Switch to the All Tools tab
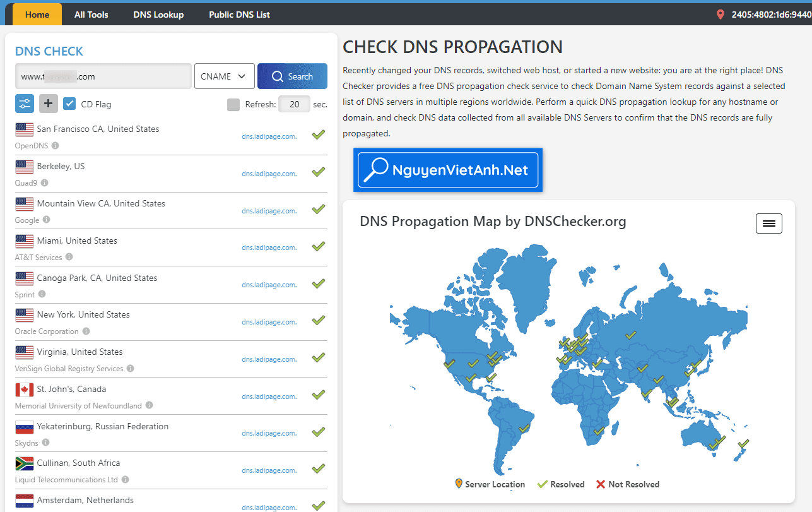The height and width of the screenshot is (512, 812). 91,15
